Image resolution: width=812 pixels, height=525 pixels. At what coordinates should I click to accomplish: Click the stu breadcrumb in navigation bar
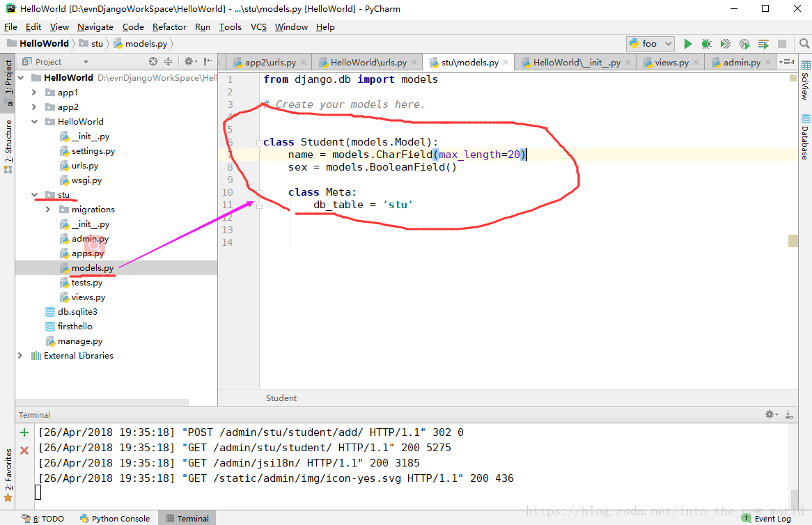pyautogui.click(x=91, y=43)
